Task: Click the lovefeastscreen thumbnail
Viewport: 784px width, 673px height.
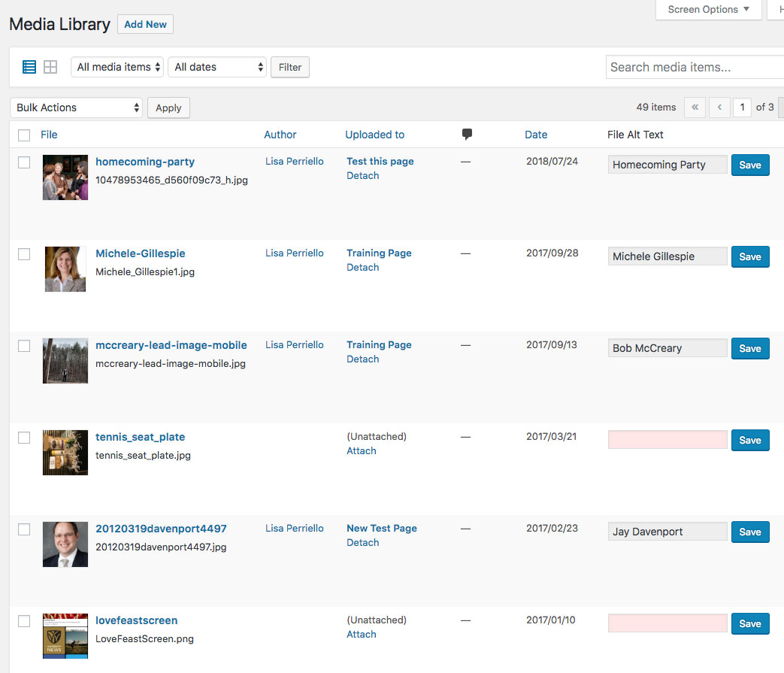Action: [65, 636]
